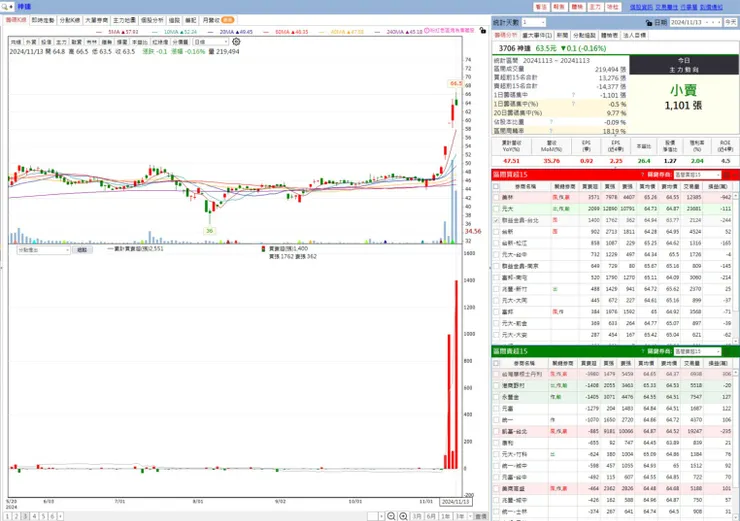Tick the checkbox for 港商野村 row
This screenshot has width=740, height=521.
coord(496,386)
